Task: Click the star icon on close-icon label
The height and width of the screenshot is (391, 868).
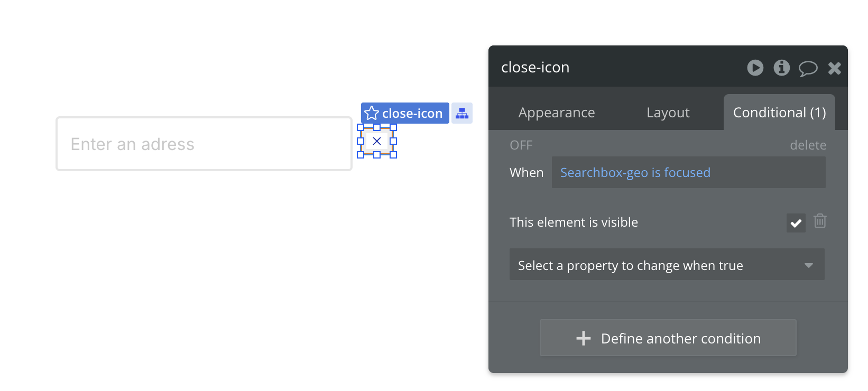Action: pyautogui.click(x=372, y=113)
